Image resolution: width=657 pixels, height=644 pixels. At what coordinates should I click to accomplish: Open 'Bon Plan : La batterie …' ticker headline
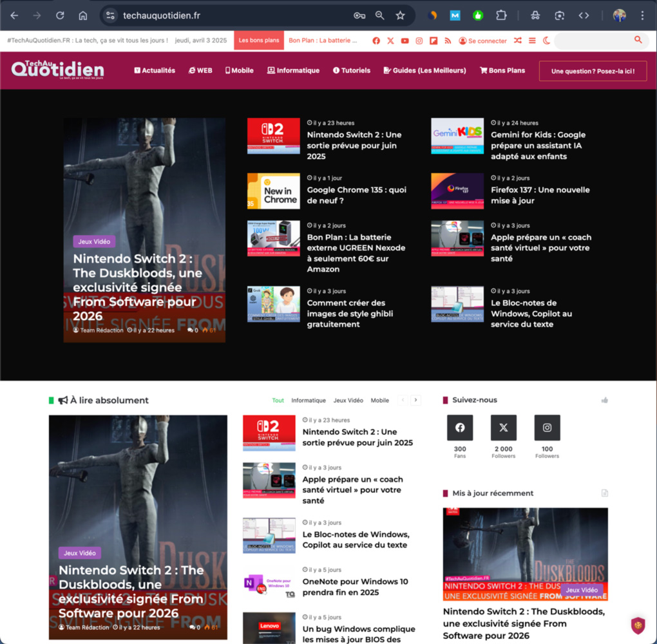323,40
